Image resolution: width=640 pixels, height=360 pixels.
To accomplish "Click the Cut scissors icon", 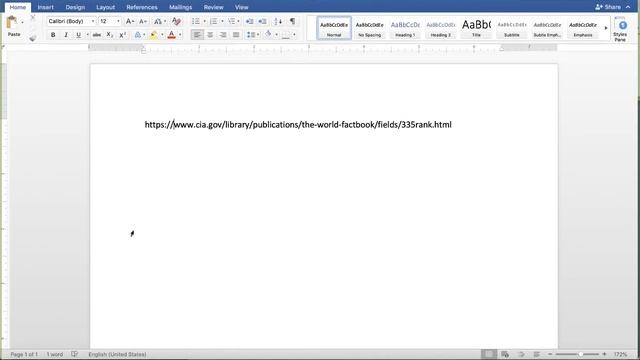I will pos(33,18).
